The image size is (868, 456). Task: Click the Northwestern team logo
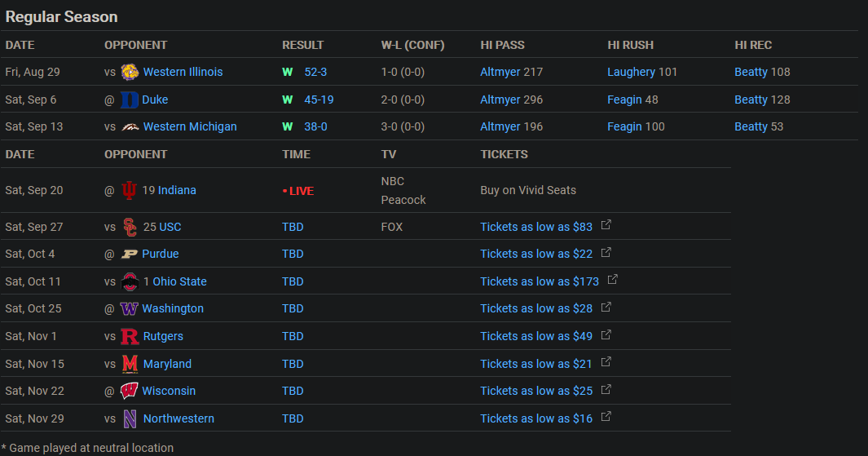130,418
